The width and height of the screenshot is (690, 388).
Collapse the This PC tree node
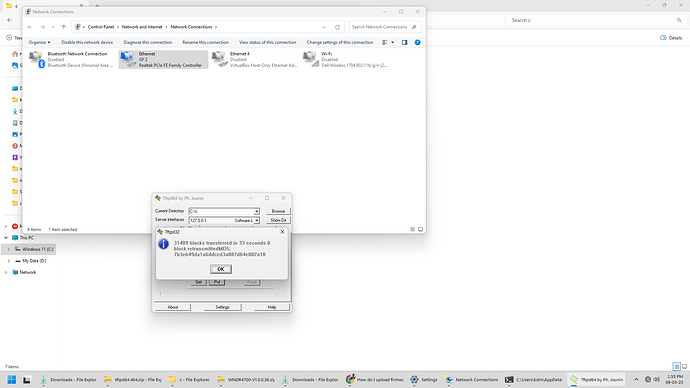coord(6,238)
